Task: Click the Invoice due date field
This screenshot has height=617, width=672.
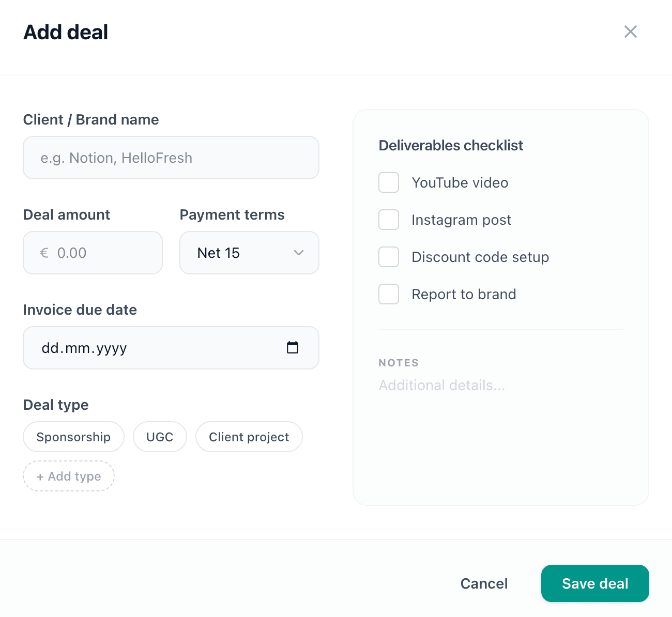Action: coord(155,348)
